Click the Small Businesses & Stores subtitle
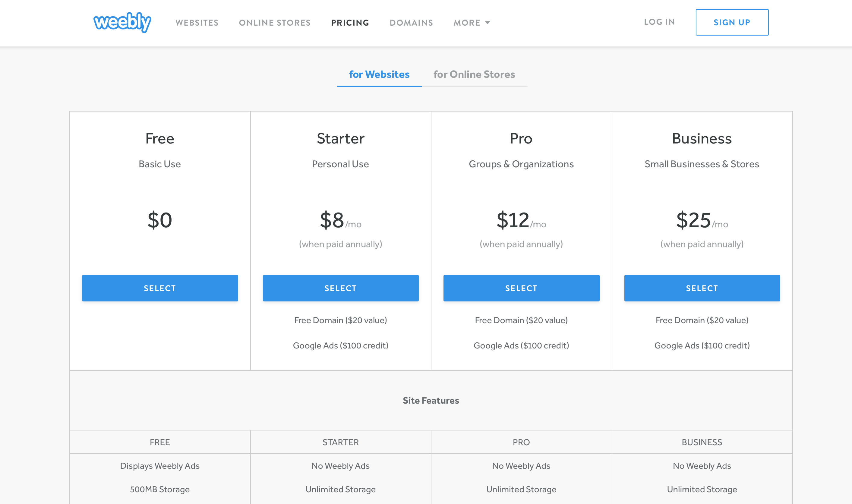Viewport: 852px width, 504px height. (702, 164)
